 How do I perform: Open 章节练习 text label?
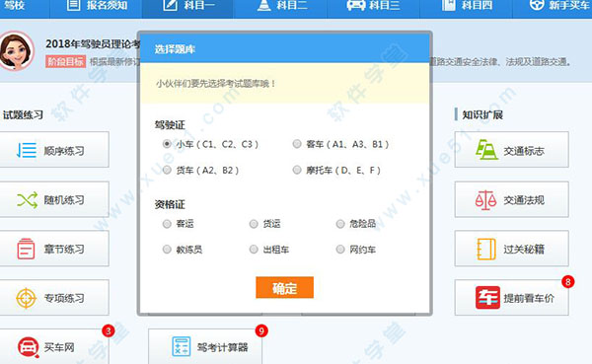[64, 250]
